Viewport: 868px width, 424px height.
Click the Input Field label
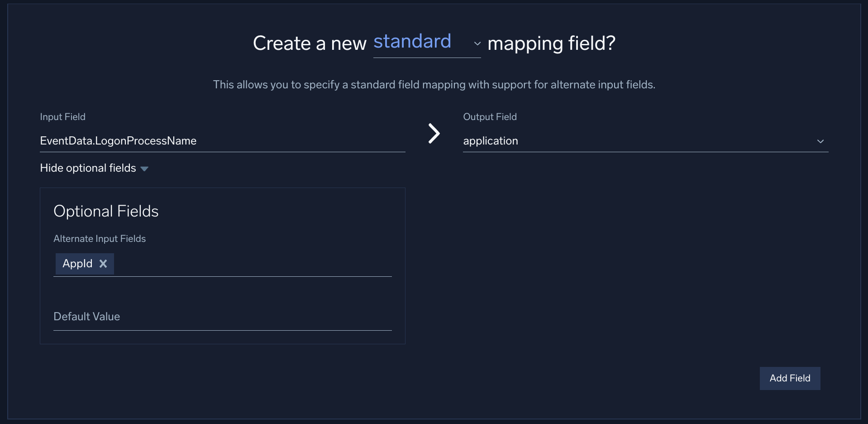click(62, 116)
